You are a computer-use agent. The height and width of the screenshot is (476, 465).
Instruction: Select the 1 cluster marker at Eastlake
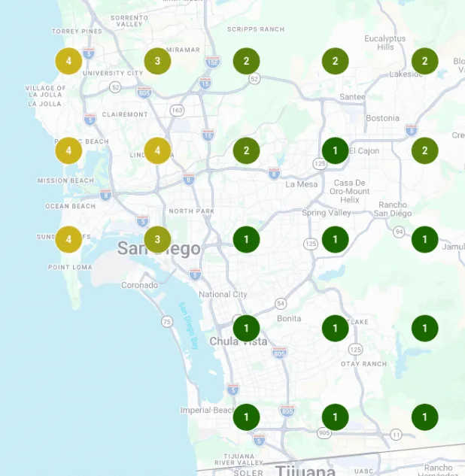click(x=336, y=328)
